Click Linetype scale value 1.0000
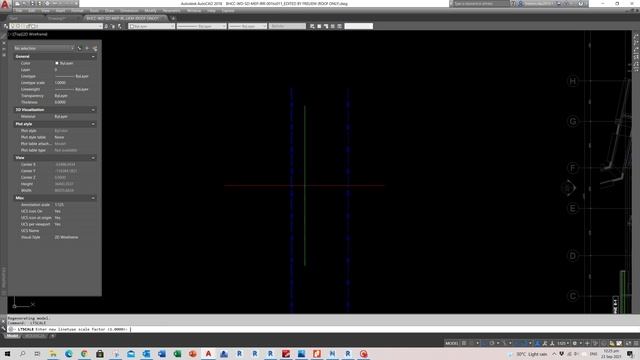The image size is (640, 360). (x=60, y=83)
